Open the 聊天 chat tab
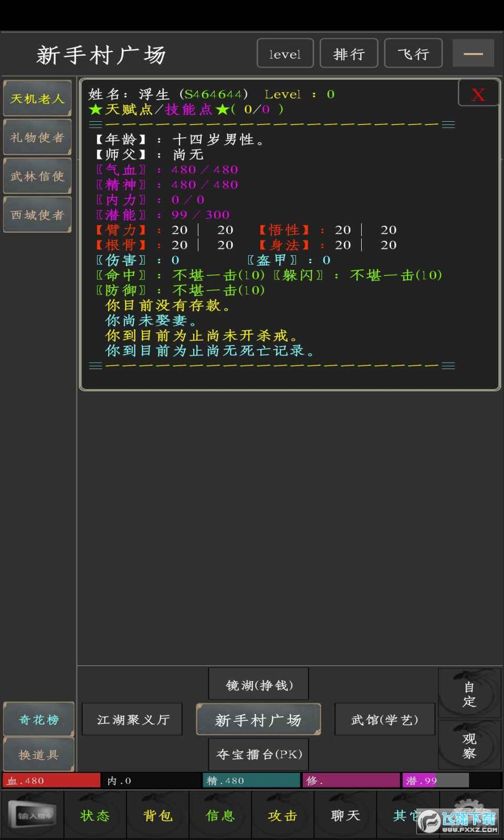Screen dimensions: 504x840 click(x=345, y=815)
